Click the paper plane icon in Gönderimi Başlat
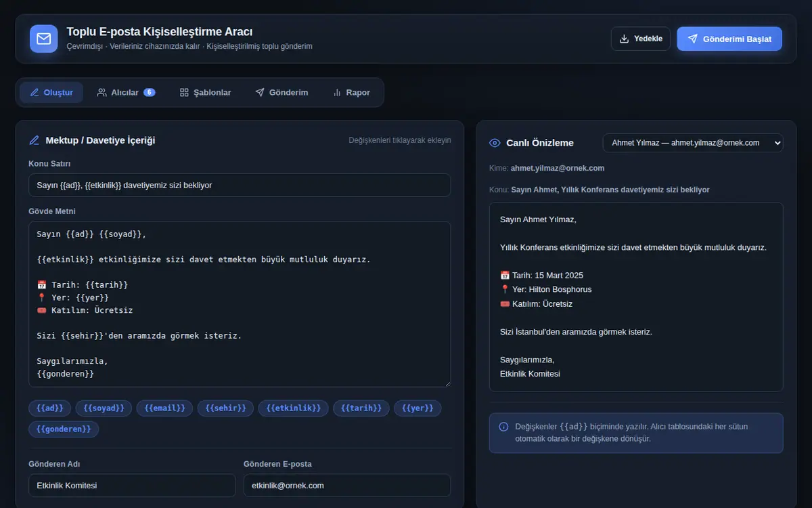This screenshot has width=812, height=508. point(693,39)
